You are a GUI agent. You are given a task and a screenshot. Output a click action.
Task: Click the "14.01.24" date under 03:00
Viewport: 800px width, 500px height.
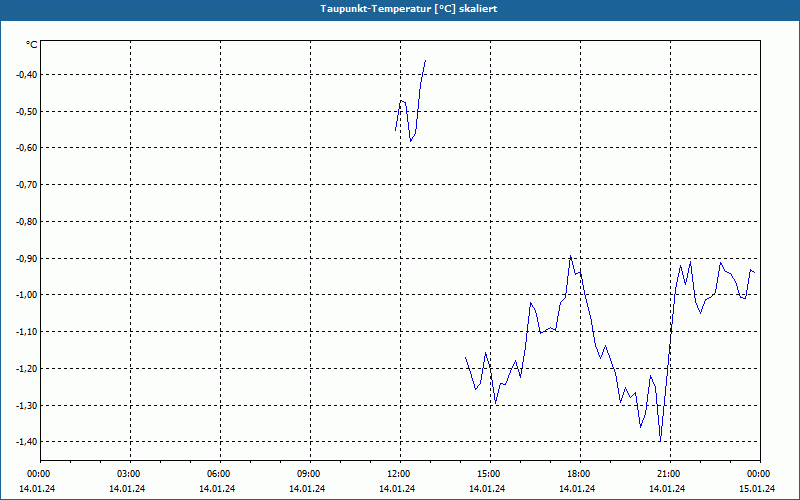coord(127,489)
